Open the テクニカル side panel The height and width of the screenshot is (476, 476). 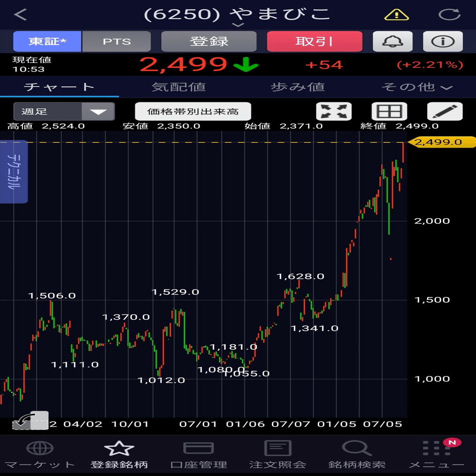(x=14, y=171)
